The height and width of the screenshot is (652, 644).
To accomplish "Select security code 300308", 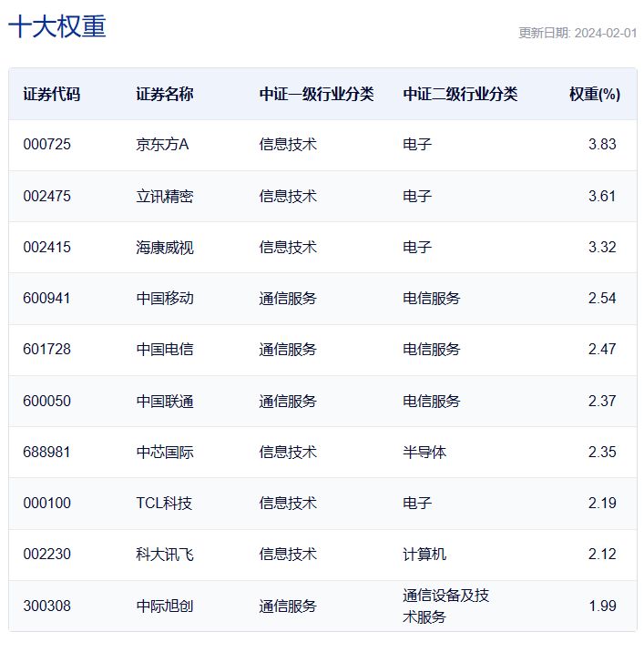I will pos(47,606).
